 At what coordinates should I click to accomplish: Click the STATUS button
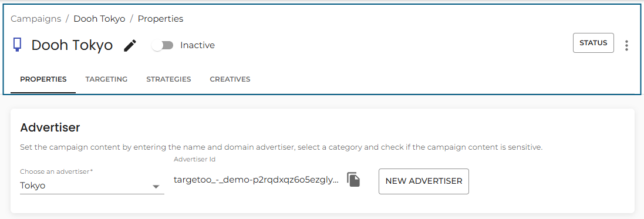click(x=593, y=43)
